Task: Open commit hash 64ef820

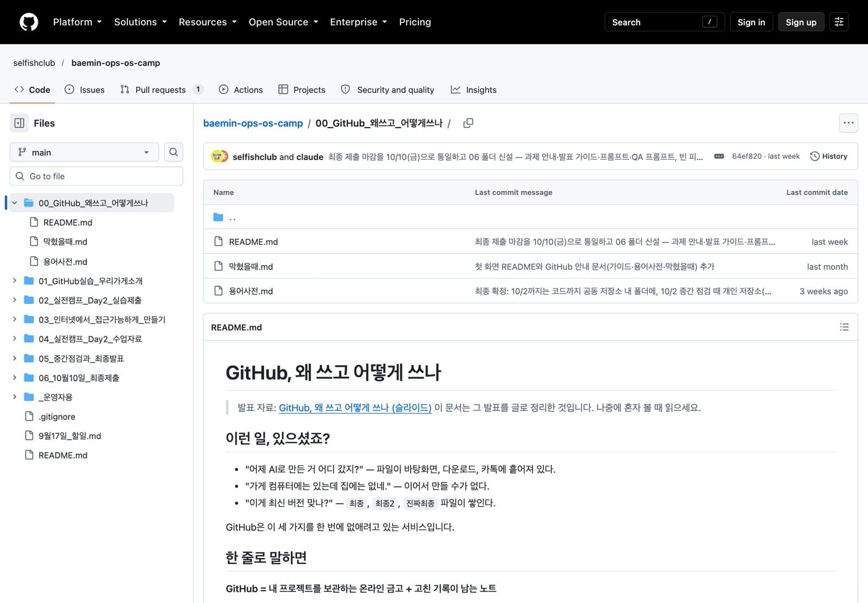Action: pyautogui.click(x=746, y=156)
